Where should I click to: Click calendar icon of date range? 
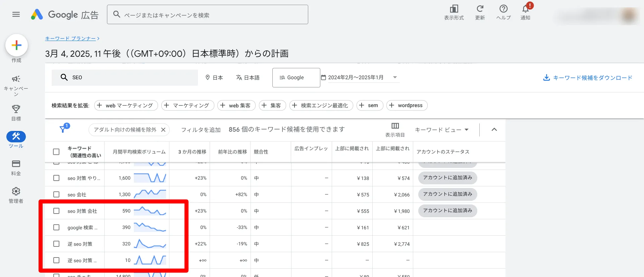(324, 78)
